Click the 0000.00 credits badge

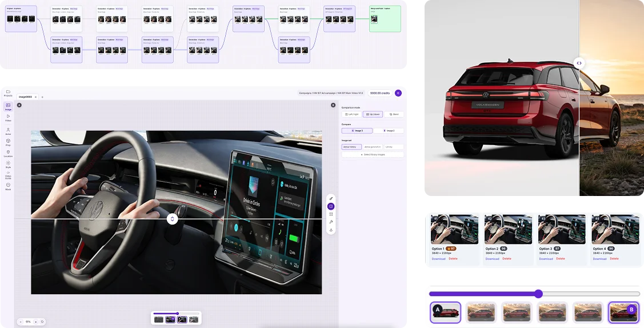pos(379,93)
